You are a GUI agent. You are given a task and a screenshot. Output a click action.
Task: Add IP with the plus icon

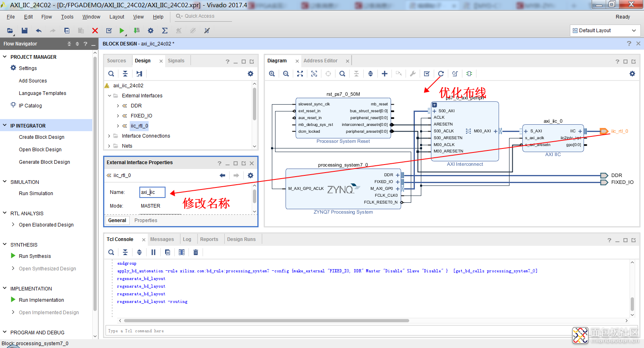point(385,74)
